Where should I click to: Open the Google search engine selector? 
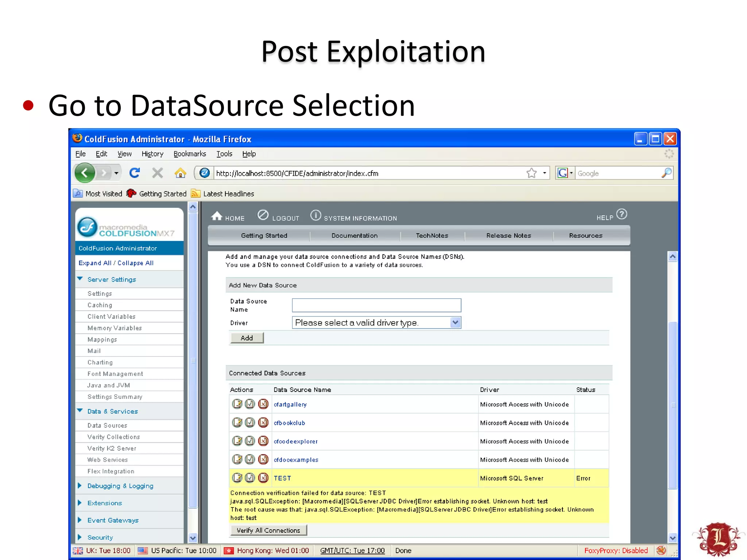pos(565,173)
